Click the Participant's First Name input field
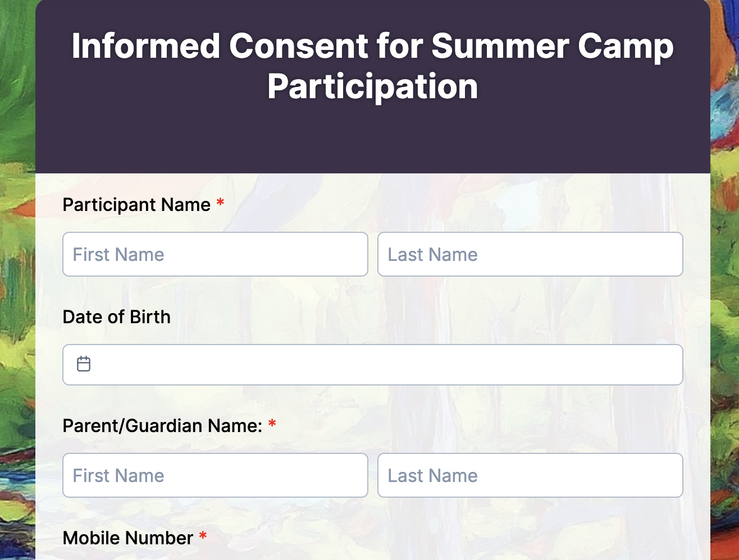739x560 pixels. tap(215, 254)
